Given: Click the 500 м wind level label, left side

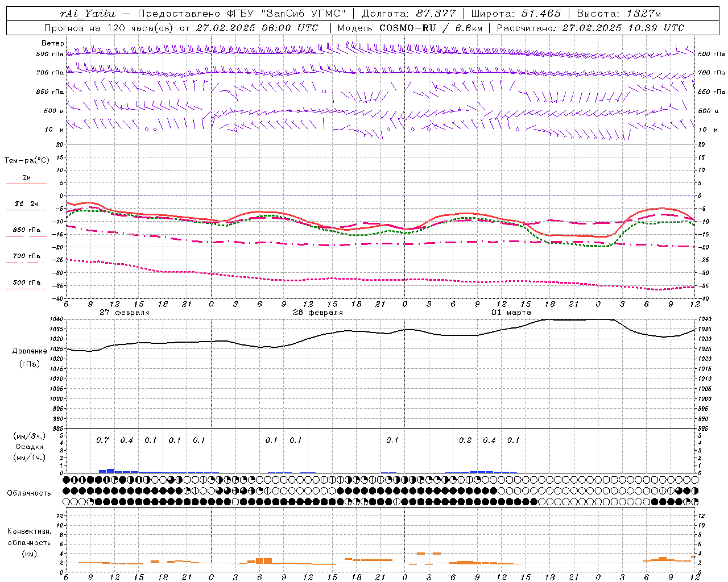Looking at the screenshot, I should [x=54, y=111].
